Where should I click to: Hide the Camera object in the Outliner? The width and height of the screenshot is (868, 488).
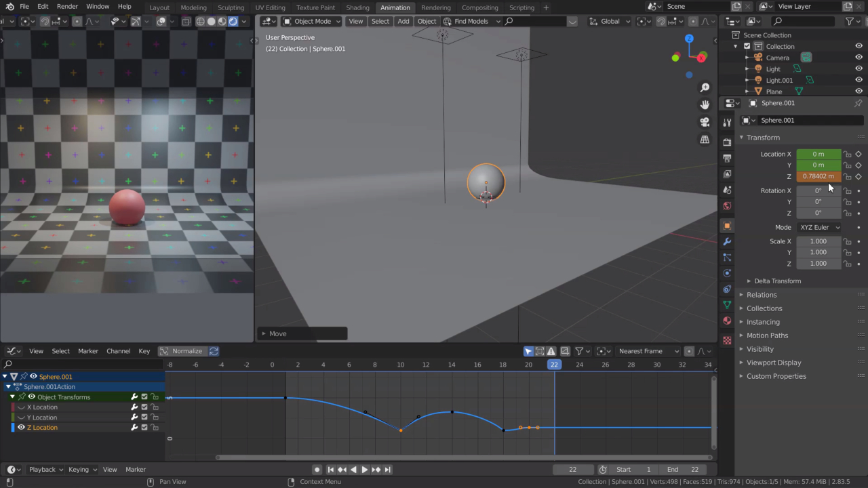[859, 57]
